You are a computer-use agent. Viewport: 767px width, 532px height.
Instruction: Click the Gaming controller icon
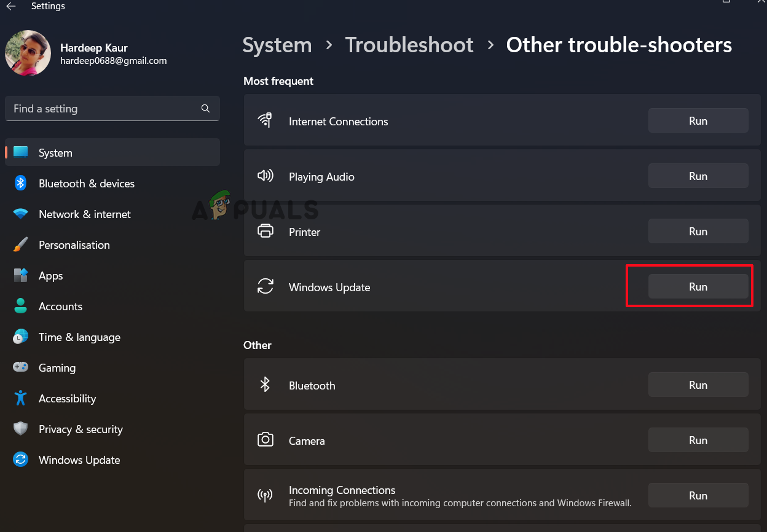pyautogui.click(x=21, y=367)
